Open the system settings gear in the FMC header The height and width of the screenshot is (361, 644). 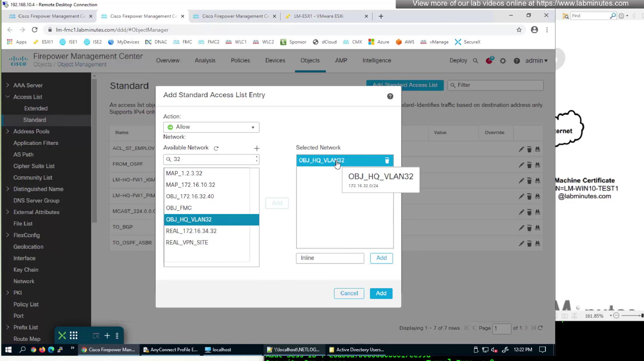[x=503, y=61]
